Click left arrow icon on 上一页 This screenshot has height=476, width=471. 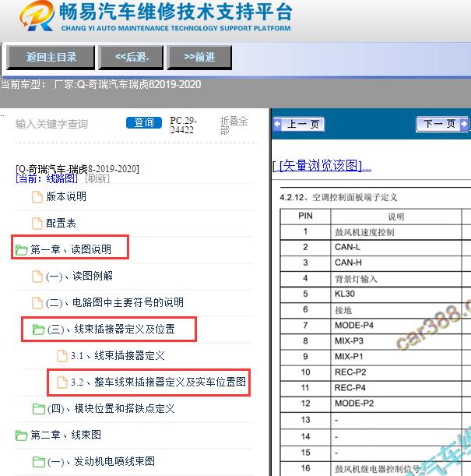pos(277,124)
